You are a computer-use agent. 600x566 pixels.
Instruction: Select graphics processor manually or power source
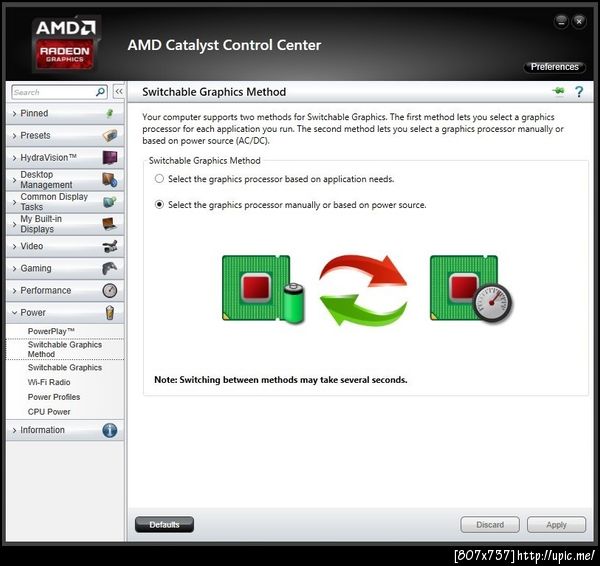[159, 205]
